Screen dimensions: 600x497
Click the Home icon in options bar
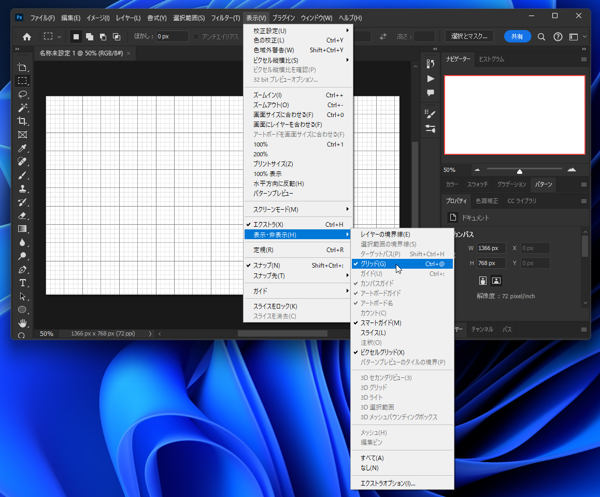pyautogui.click(x=27, y=37)
